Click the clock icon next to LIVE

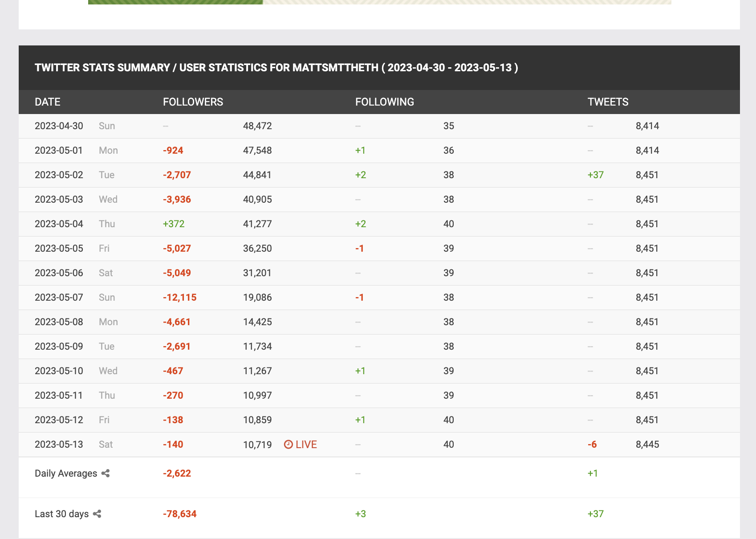(x=289, y=445)
